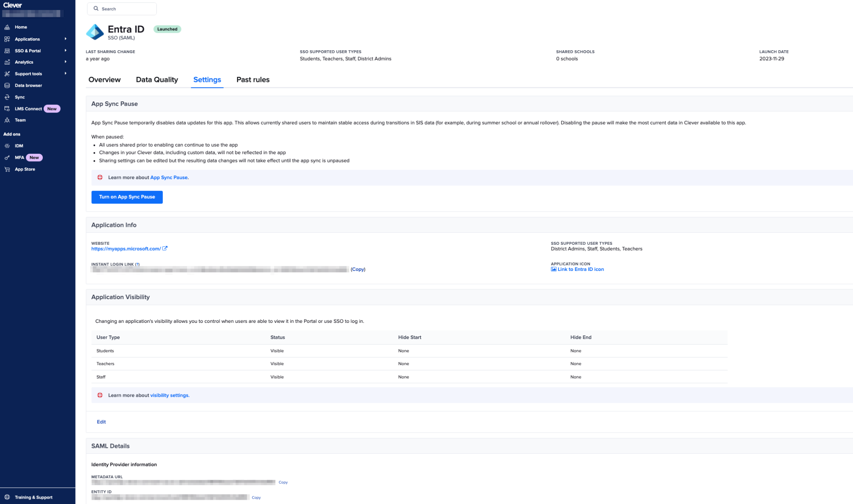This screenshot has width=853, height=504.
Task: Expand the Analytics sidebar menu
Action: click(x=24, y=62)
